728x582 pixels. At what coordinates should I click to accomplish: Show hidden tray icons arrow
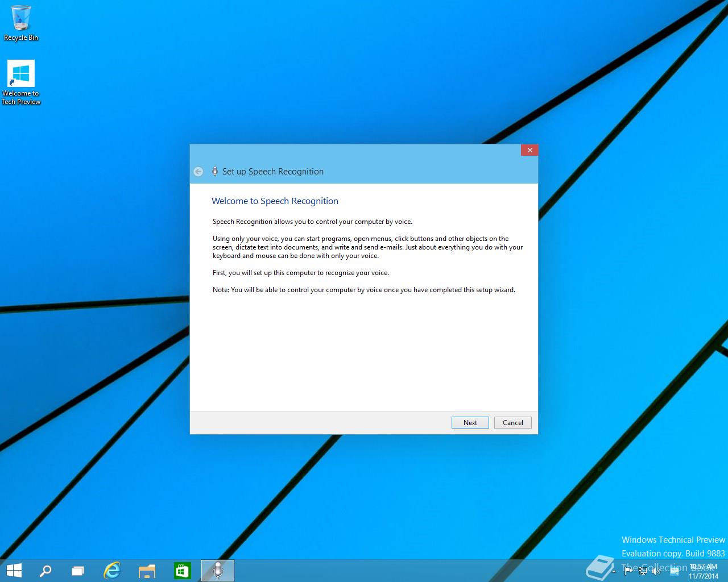tap(614, 571)
